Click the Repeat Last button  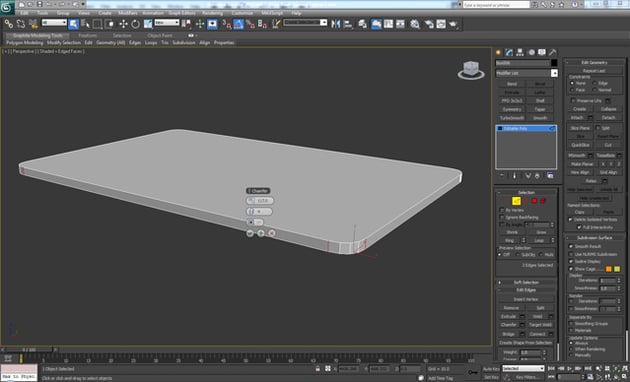click(594, 71)
